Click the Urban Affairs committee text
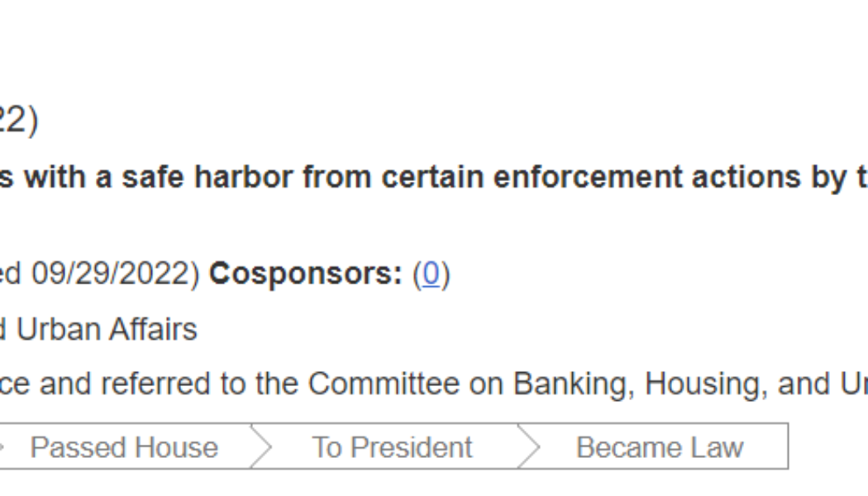The height and width of the screenshot is (496, 868). pos(107,329)
